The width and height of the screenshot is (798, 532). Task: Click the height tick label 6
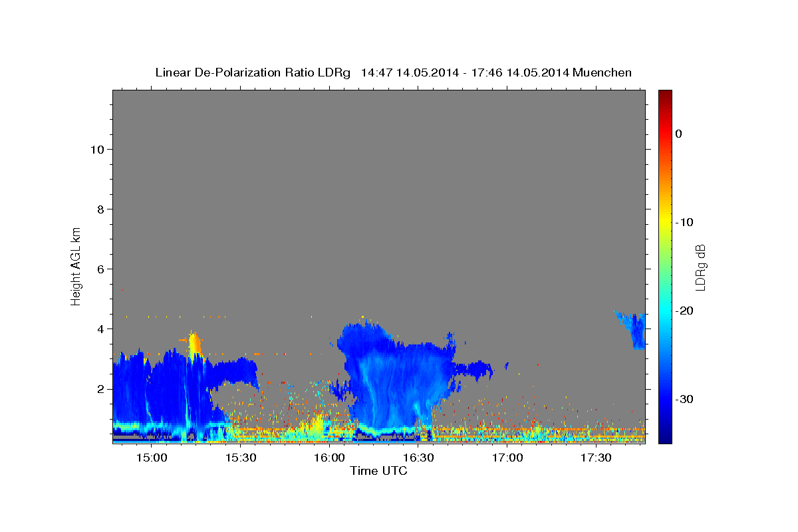(99, 269)
